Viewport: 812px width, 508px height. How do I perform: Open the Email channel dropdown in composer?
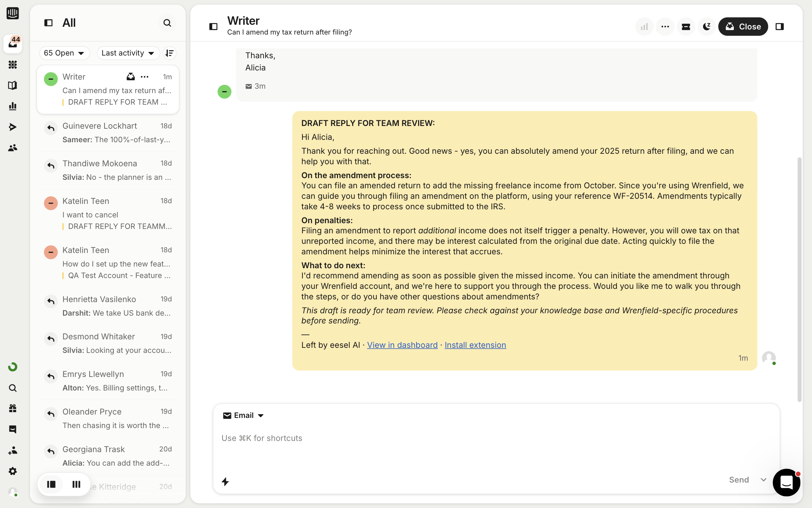[244, 415]
